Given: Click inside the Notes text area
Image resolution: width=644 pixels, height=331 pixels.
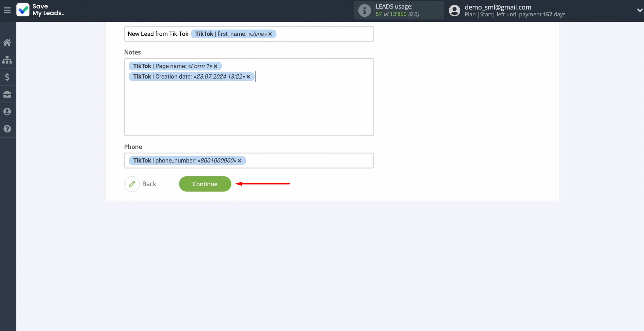Looking at the screenshot, I should tap(249, 109).
